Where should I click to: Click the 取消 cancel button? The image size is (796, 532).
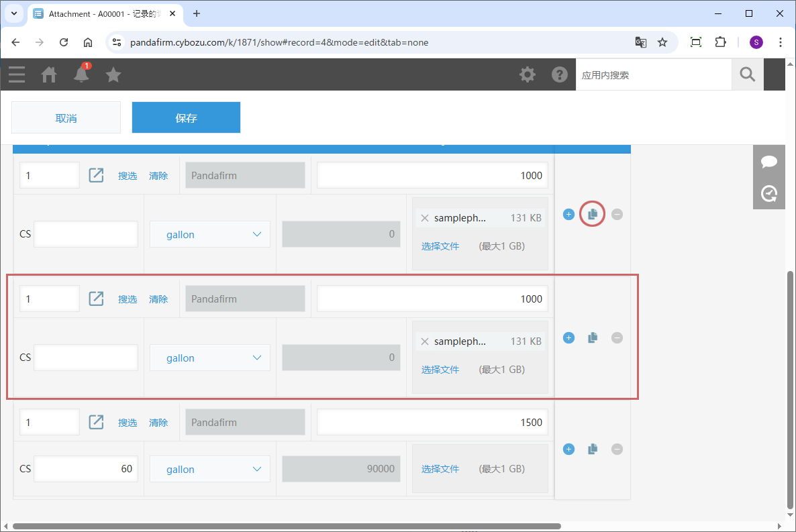66,118
